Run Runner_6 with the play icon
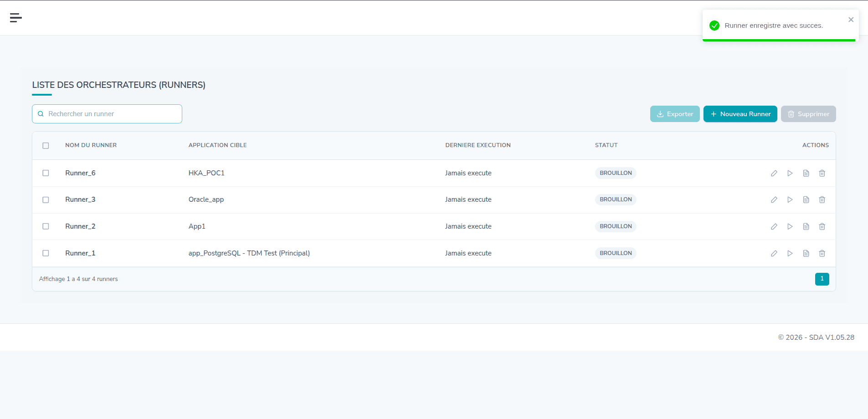The image size is (868, 419). tap(790, 173)
